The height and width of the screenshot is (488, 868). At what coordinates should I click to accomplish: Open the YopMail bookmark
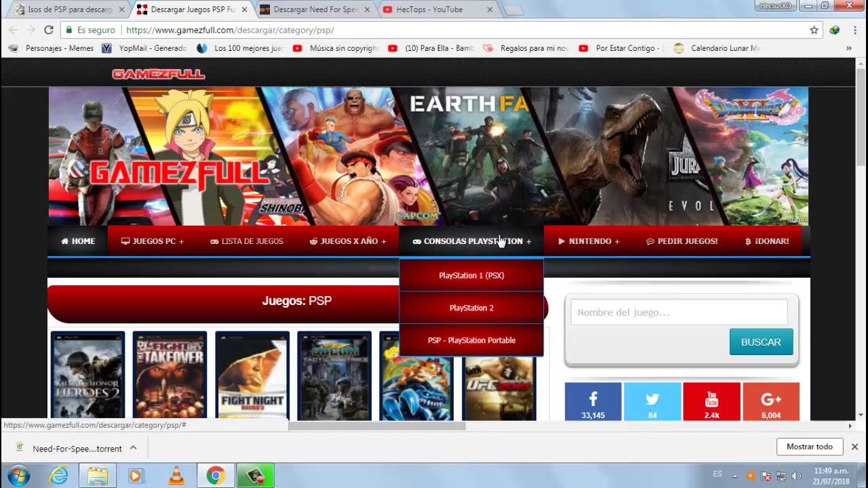coord(144,48)
